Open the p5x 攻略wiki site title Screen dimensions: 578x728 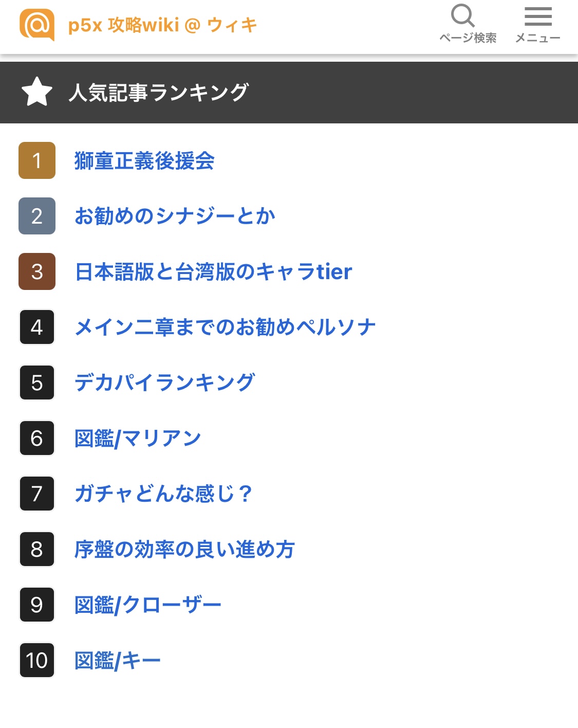(162, 25)
